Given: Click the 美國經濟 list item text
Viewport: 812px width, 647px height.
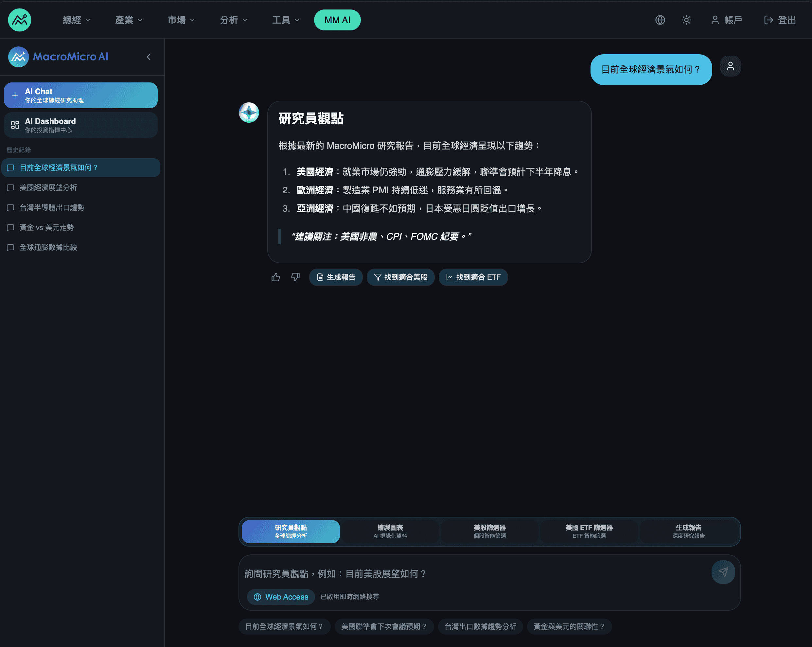Looking at the screenshot, I should point(438,172).
